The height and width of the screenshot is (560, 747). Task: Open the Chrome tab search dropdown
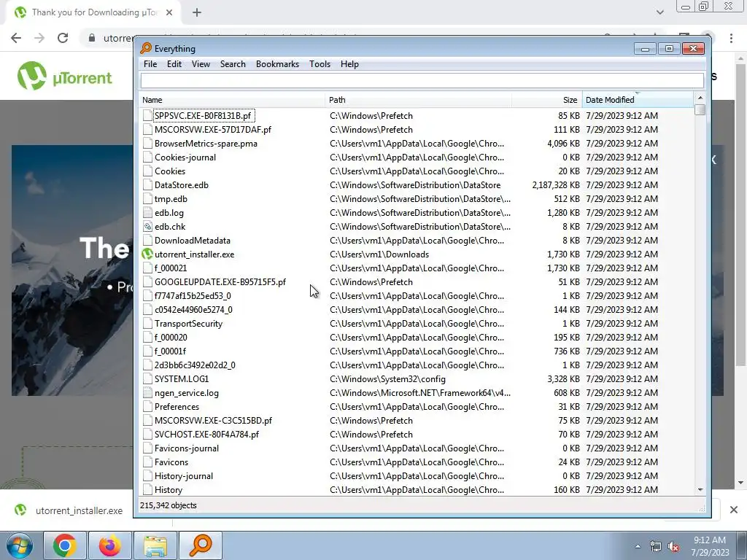click(x=659, y=12)
